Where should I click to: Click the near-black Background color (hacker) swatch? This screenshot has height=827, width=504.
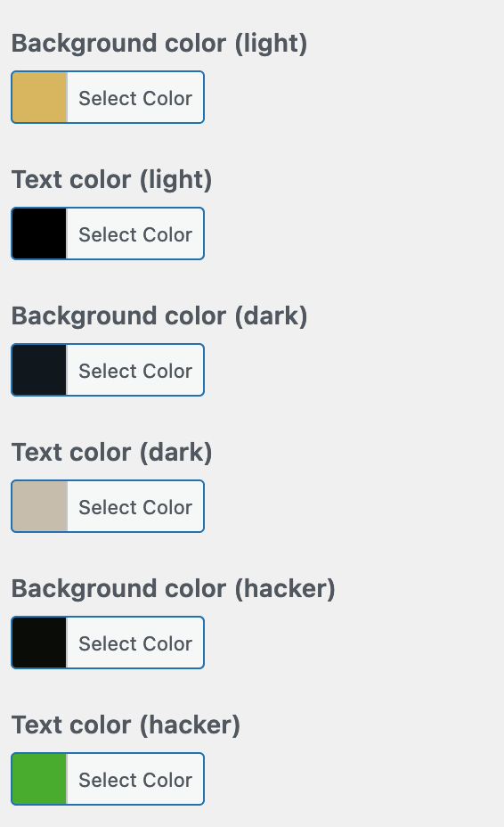coord(39,643)
